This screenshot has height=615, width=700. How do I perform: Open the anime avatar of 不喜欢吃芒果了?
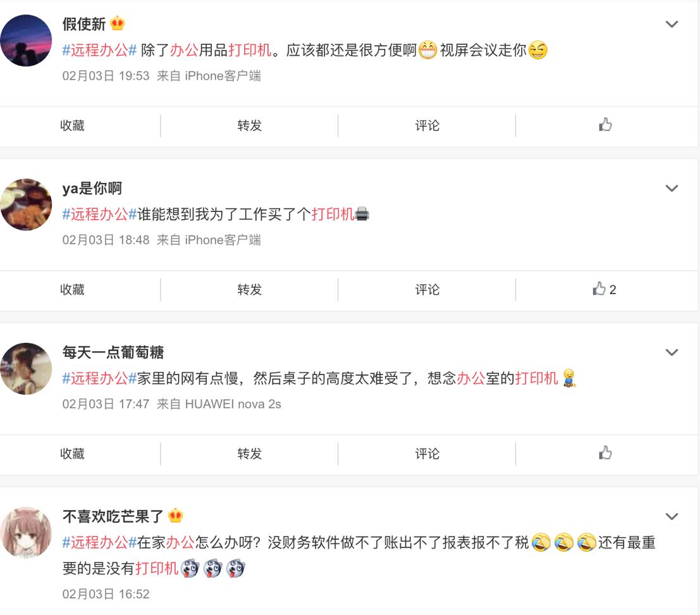(x=26, y=533)
